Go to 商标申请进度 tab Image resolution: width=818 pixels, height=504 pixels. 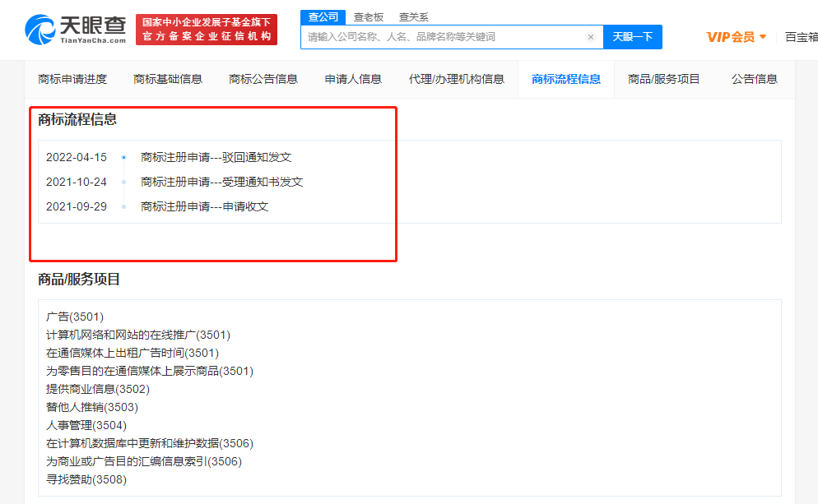(x=72, y=79)
